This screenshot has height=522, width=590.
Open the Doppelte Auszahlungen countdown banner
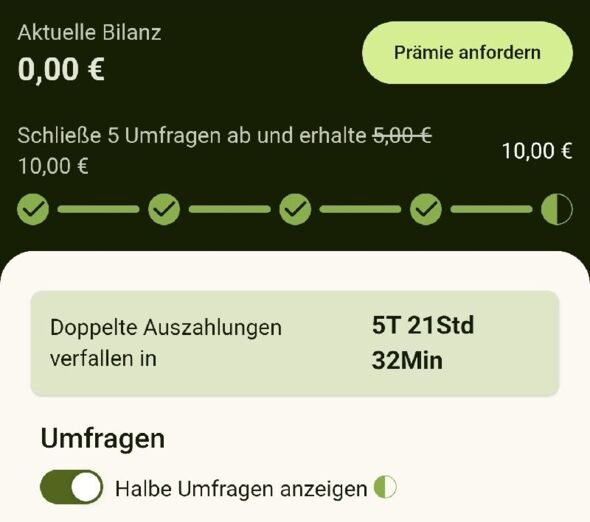295,343
